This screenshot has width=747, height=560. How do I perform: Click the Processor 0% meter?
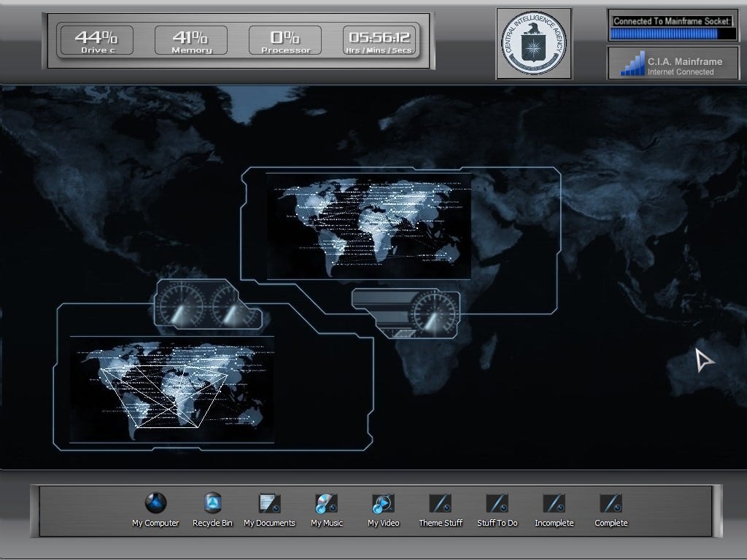285,41
